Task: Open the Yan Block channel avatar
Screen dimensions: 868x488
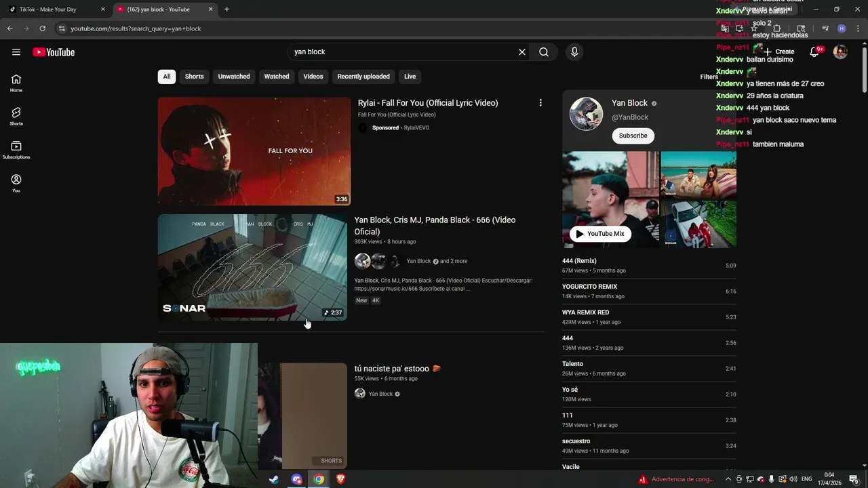Action: [586, 114]
